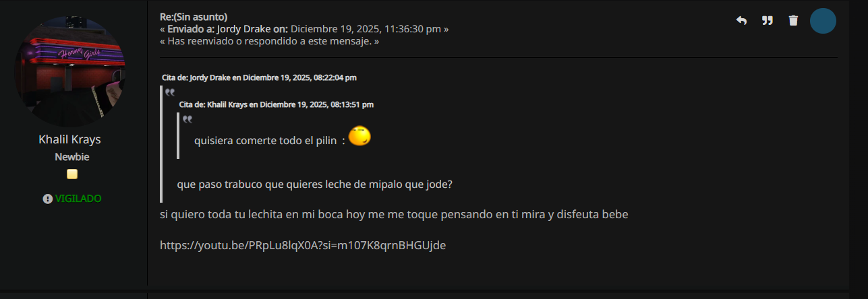Click the Newbie rank label
The width and height of the screenshot is (868, 299).
(x=72, y=157)
